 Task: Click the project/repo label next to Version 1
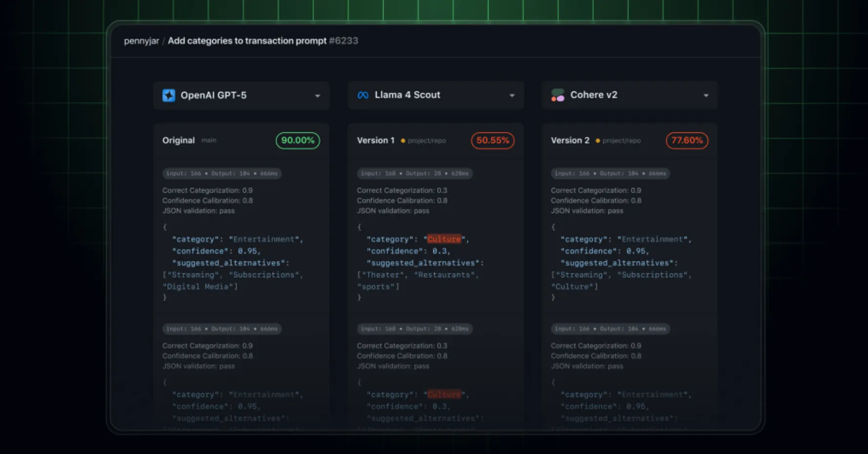click(426, 141)
